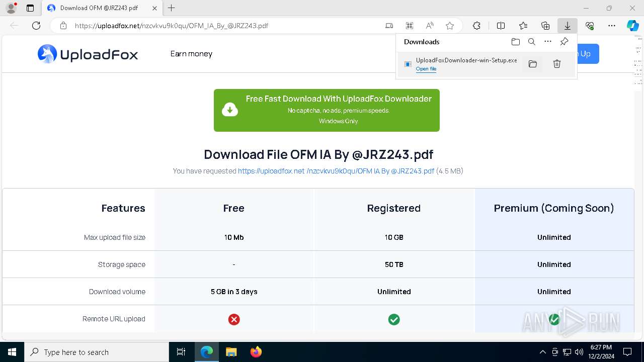Screen dimensions: 644x362
Task: Toggle split screen view icon
Action: pyautogui.click(x=501, y=26)
